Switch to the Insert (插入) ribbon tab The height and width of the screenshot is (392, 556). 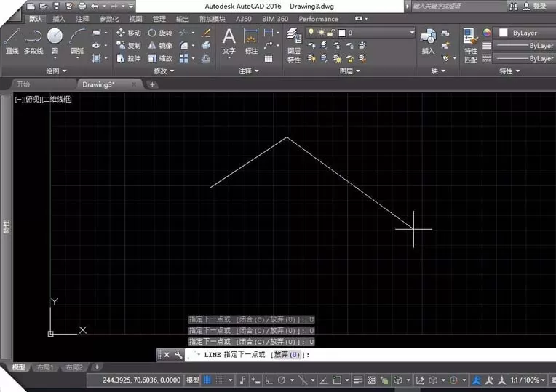pos(58,19)
